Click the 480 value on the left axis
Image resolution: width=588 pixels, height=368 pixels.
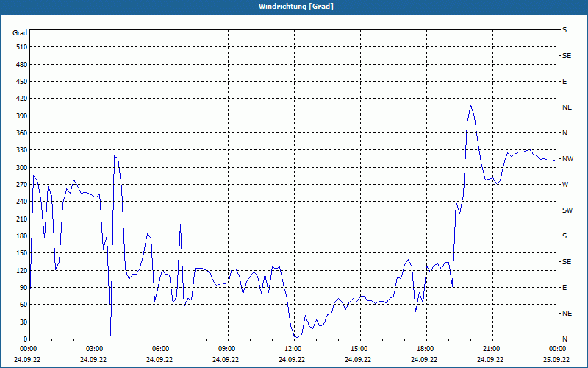coord(21,64)
